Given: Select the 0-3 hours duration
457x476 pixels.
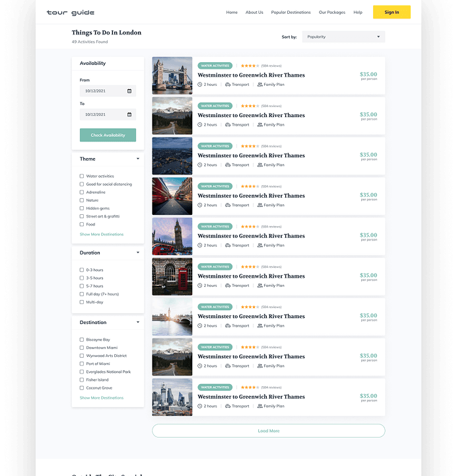Looking at the screenshot, I should point(82,270).
